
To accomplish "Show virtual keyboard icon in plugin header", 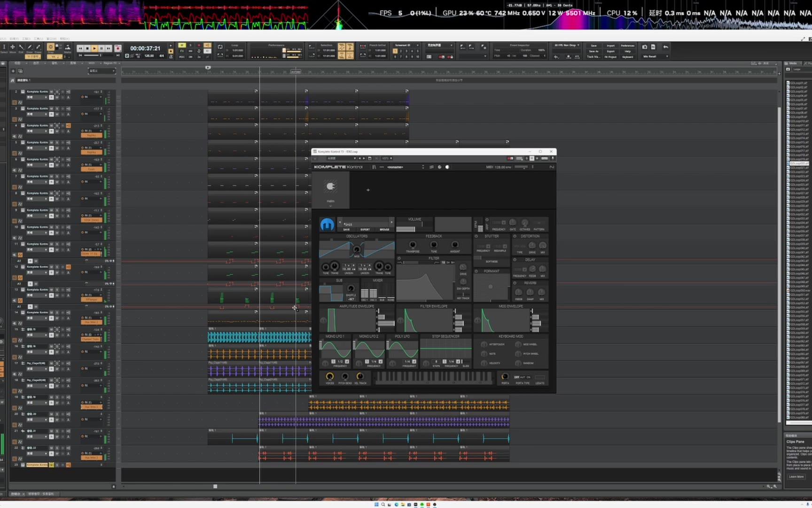I will 545,158.
